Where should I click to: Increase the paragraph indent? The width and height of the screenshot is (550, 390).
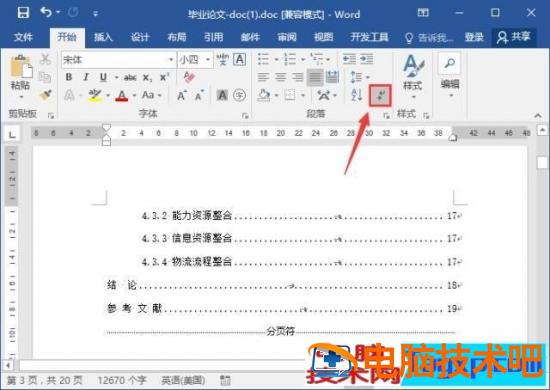[367, 59]
